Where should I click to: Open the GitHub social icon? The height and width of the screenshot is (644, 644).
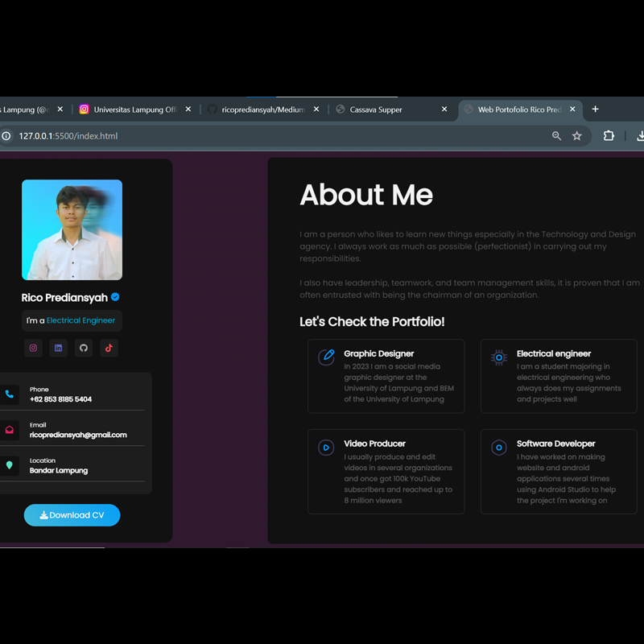(83, 348)
